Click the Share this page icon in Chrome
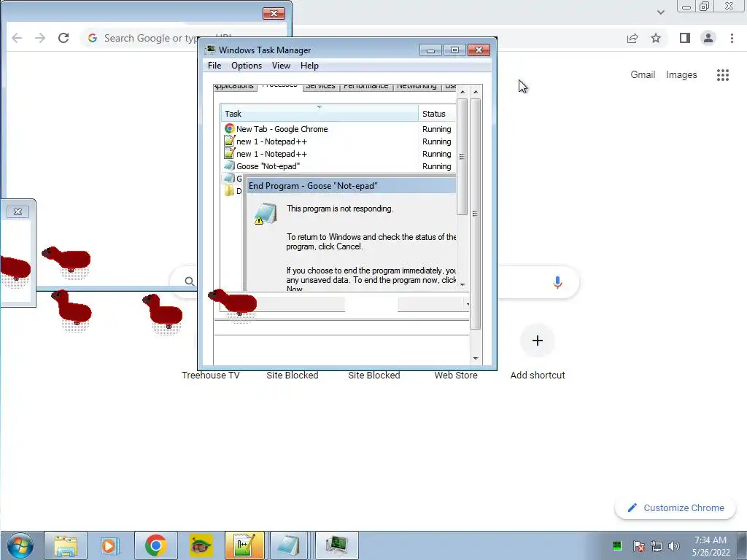 click(x=632, y=38)
